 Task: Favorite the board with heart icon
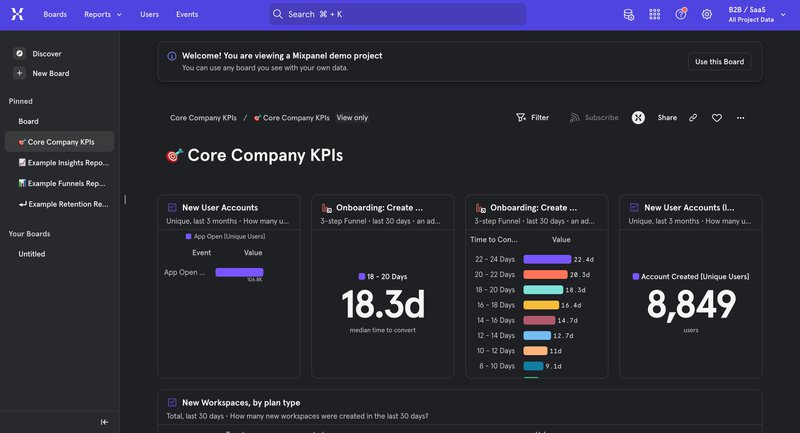tap(717, 118)
